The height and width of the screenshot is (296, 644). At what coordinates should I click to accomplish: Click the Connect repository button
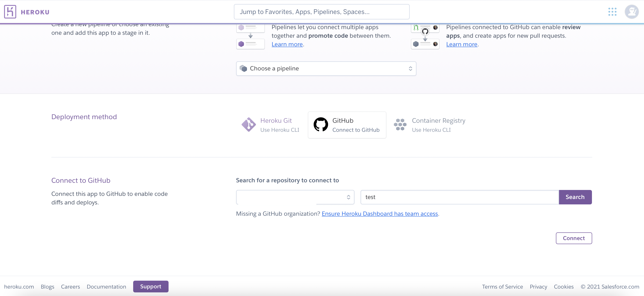pyautogui.click(x=573, y=238)
